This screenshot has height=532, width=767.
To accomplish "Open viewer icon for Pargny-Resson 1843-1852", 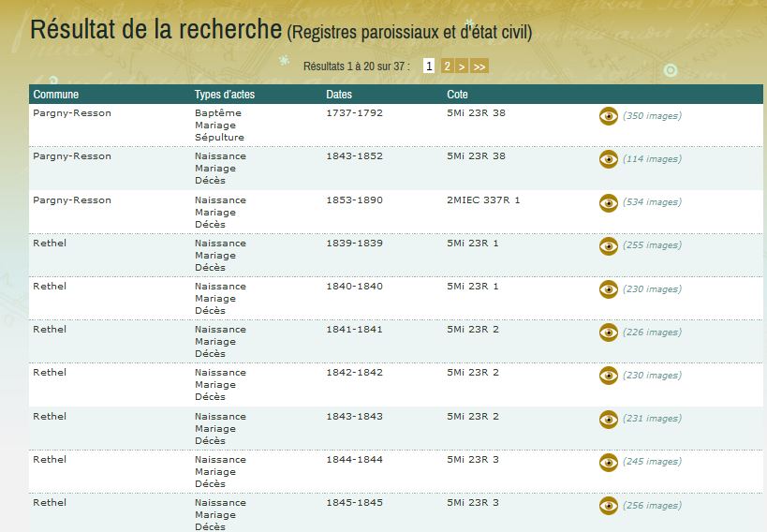I will [609, 159].
